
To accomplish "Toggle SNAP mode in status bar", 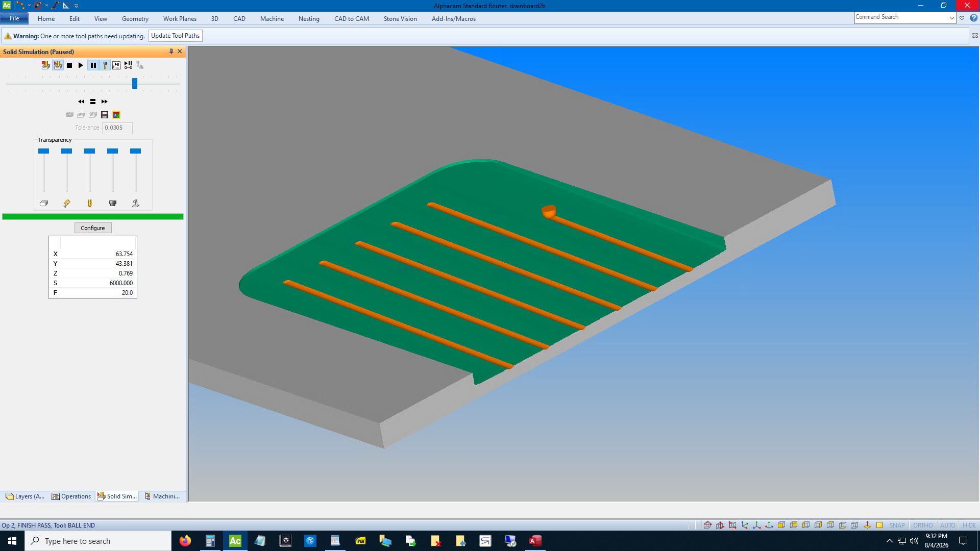I will coord(897,525).
